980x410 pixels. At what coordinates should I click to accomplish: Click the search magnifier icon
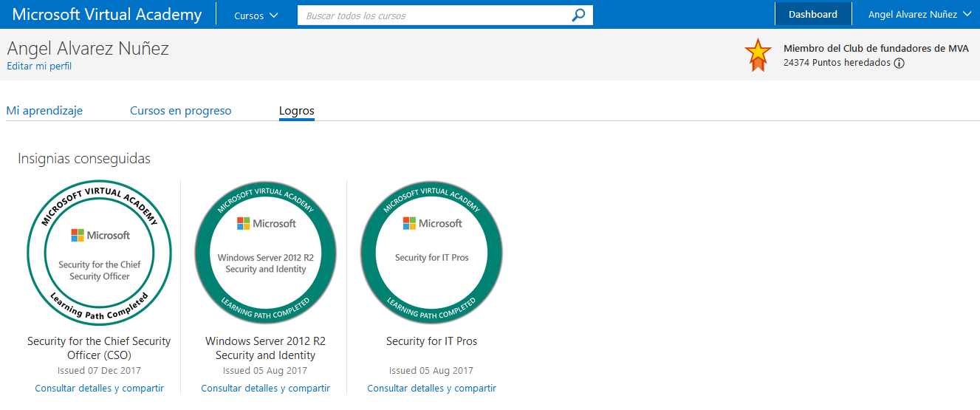579,15
